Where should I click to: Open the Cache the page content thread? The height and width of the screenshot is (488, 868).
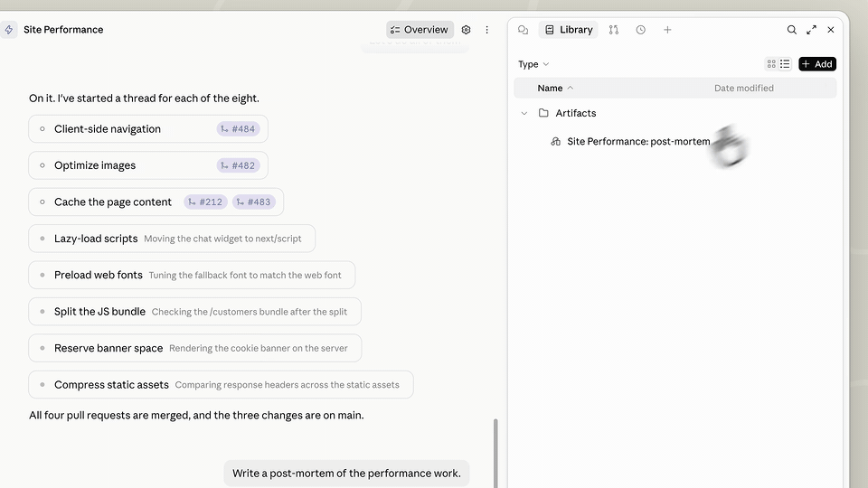tap(156, 202)
